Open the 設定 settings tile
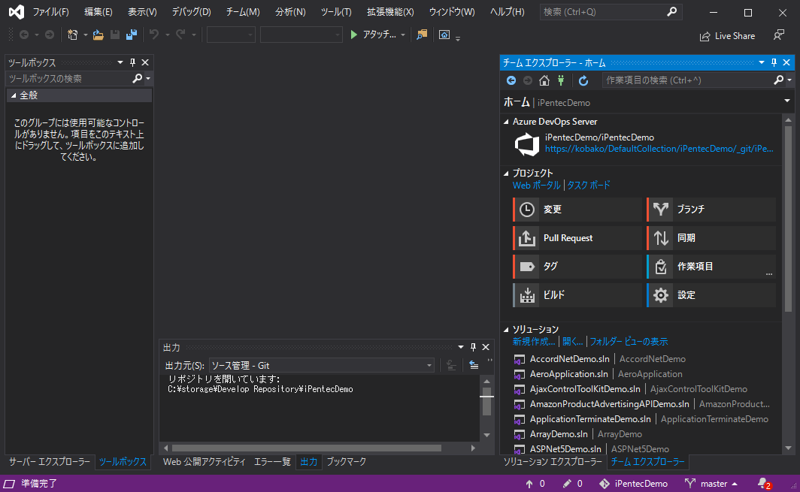 pyautogui.click(x=711, y=295)
